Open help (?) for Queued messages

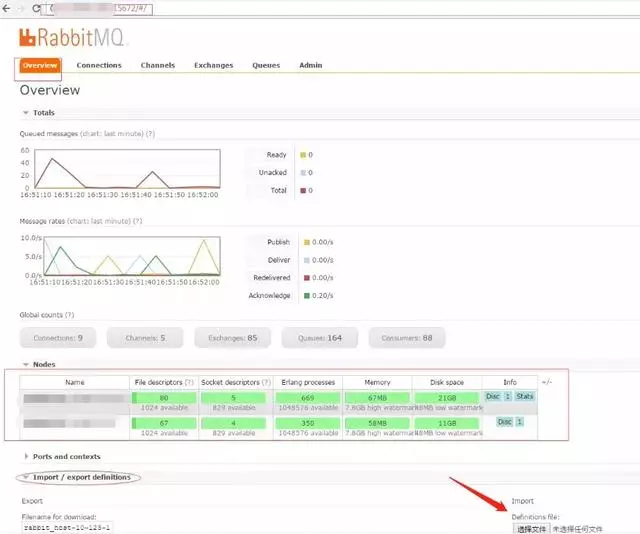pos(150,134)
